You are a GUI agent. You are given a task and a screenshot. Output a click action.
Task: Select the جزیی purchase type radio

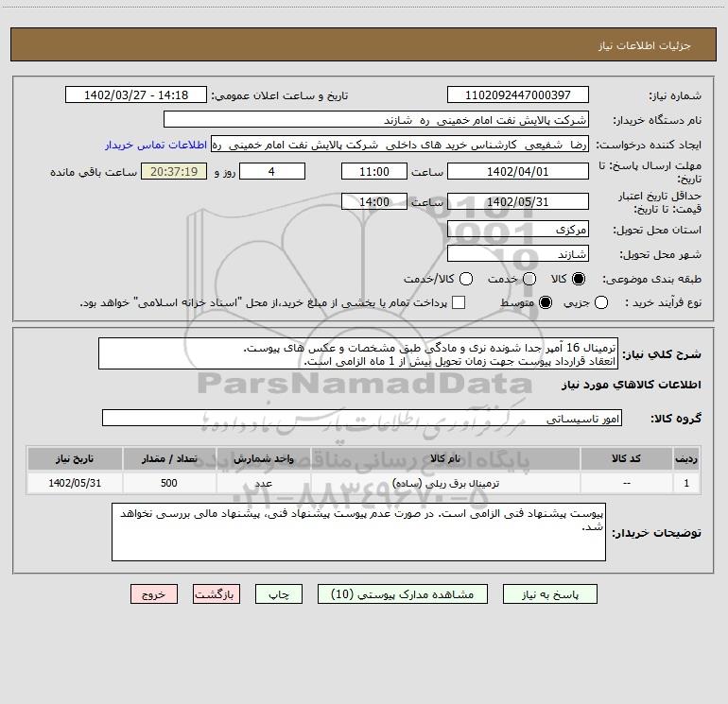601,302
